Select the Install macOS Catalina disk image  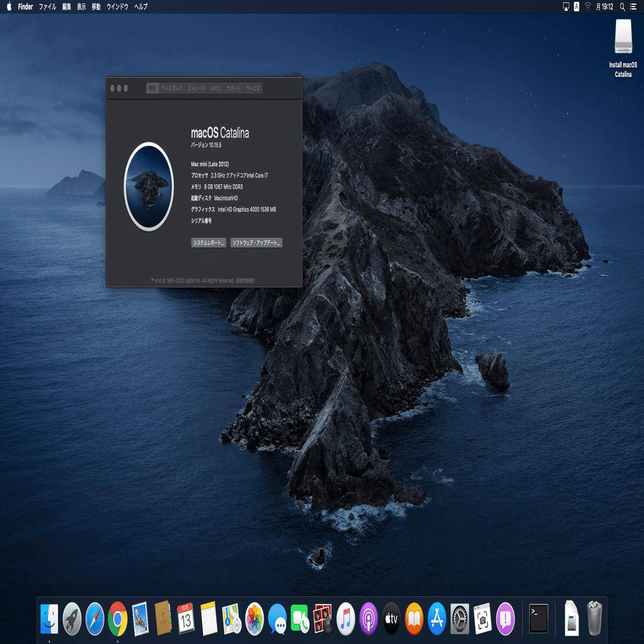[x=623, y=37]
